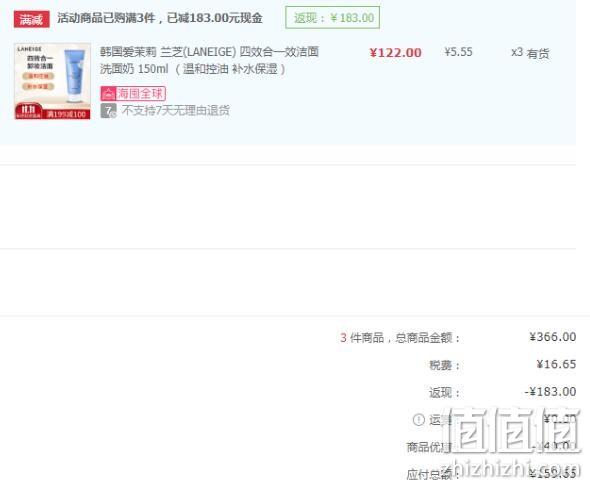This screenshot has width=590, height=486.
Task: Click the green 返现 ¥183.00 box
Action: 333,18
